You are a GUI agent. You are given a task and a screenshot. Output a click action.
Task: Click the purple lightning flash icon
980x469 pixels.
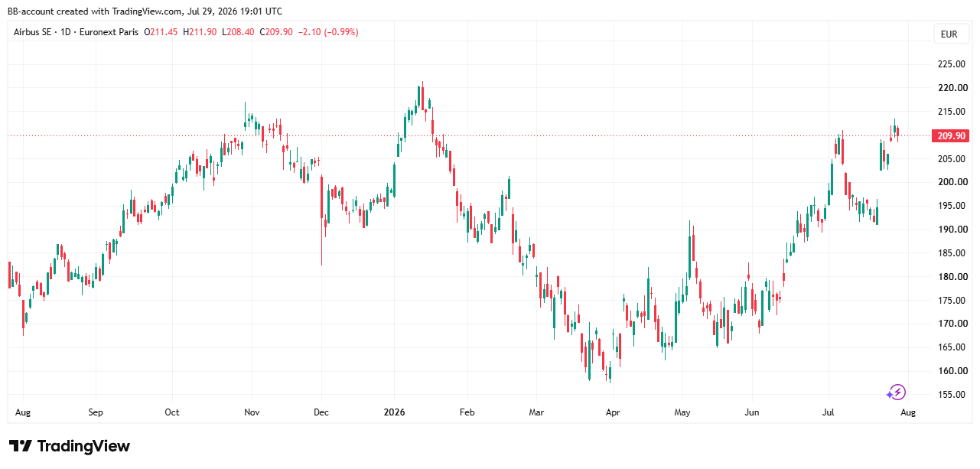(896, 393)
